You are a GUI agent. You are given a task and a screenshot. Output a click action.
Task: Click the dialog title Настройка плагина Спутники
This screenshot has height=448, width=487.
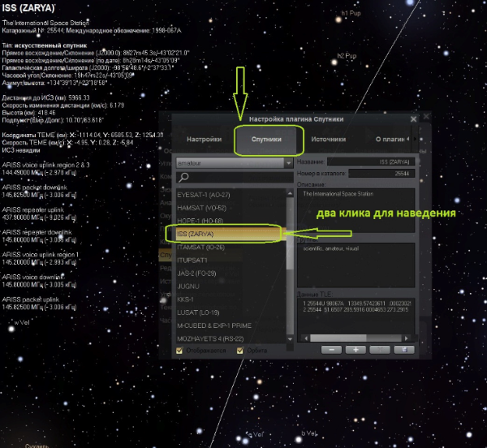pyautogui.click(x=296, y=119)
